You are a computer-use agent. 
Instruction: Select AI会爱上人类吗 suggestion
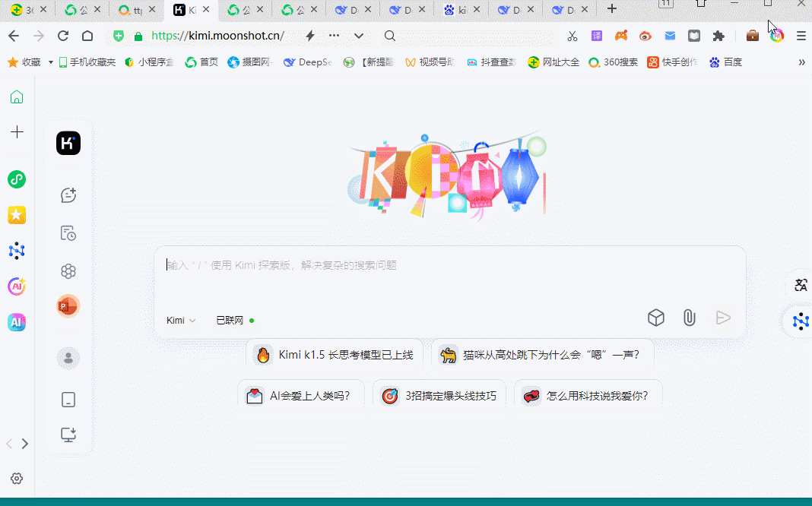point(301,396)
